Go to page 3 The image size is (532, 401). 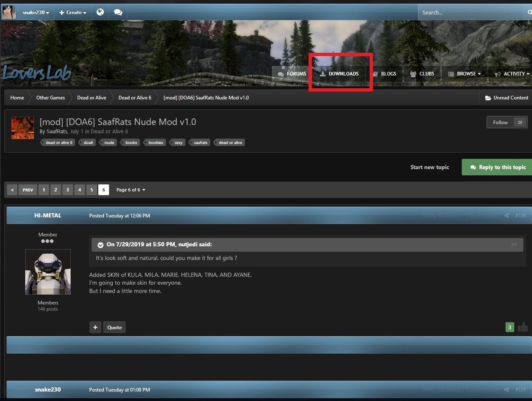[68, 190]
